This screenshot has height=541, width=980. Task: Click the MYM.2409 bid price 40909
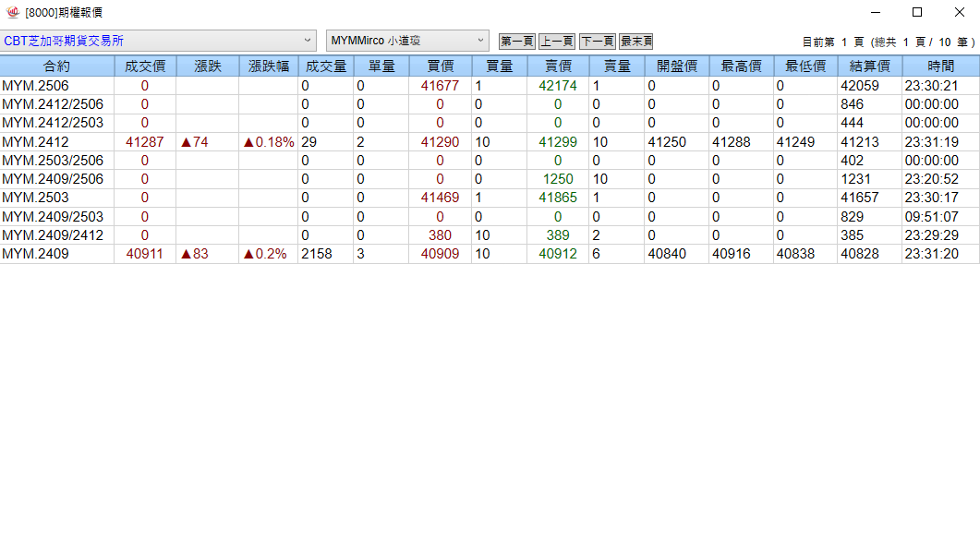[x=440, y=254]
